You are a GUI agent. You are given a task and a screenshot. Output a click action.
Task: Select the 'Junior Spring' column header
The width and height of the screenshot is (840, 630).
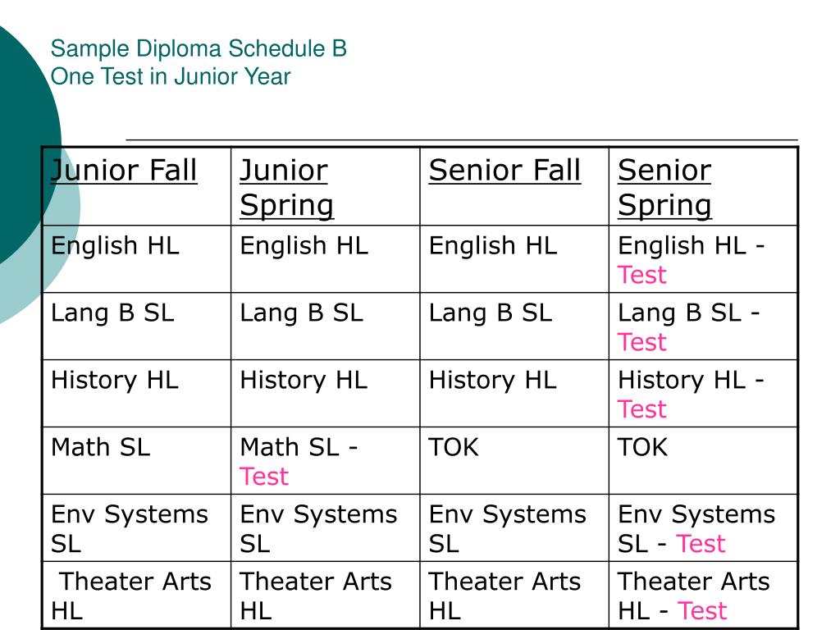tap(286, 188)
